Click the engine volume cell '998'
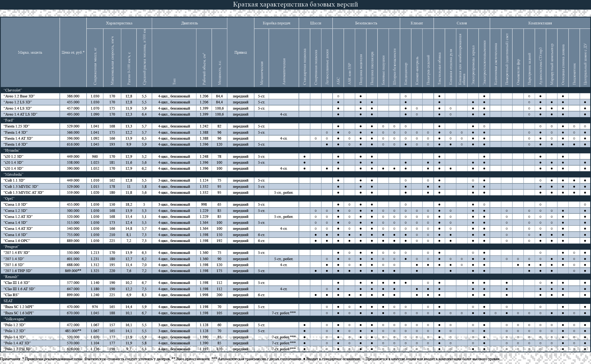 coord(204,204)
